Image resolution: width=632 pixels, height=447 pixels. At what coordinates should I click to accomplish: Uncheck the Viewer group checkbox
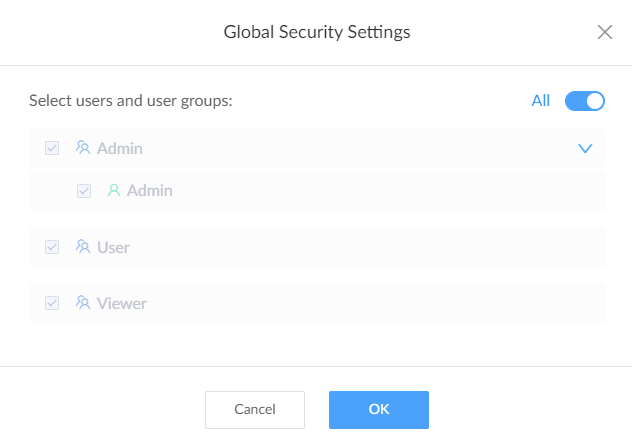click(x=52, y=303)
